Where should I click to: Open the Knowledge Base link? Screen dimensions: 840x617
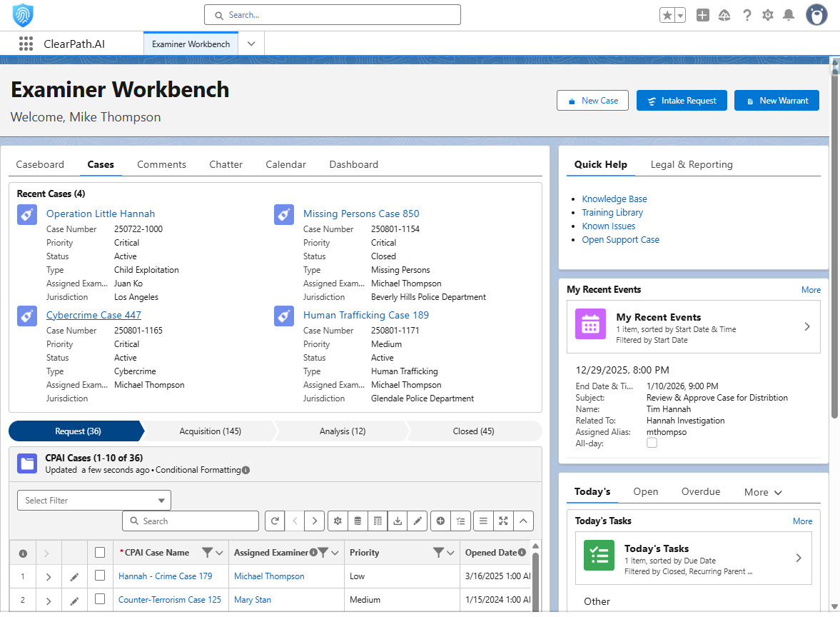(x=614, y=199)
